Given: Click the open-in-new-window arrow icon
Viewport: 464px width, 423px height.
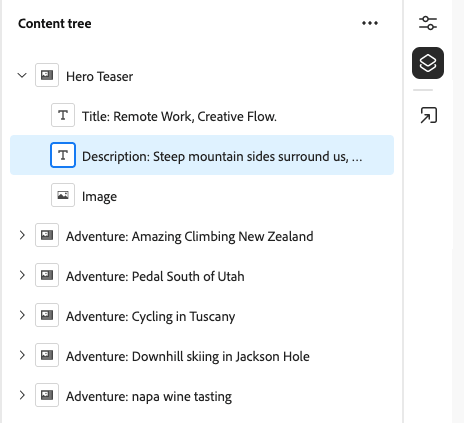Looking at the screenshot, I should coord(428,115).
